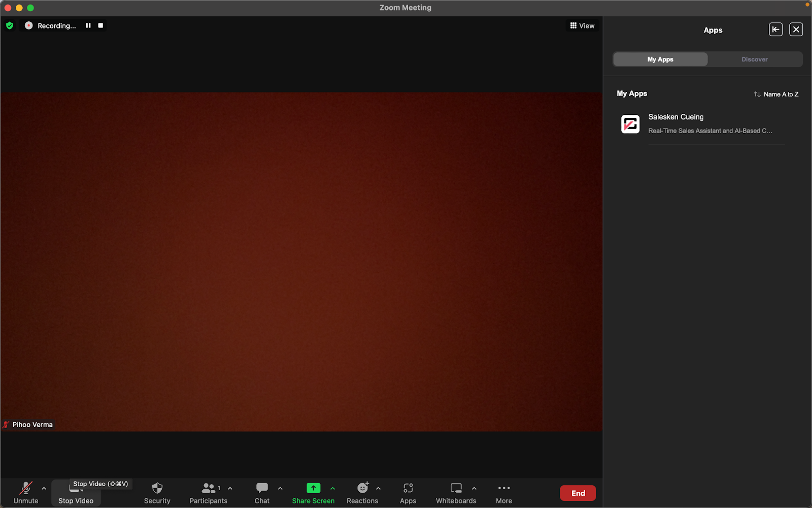Select the Salesken Cueing app title
The height and width of the screenshot is (508, 812).
pos(676,117)
